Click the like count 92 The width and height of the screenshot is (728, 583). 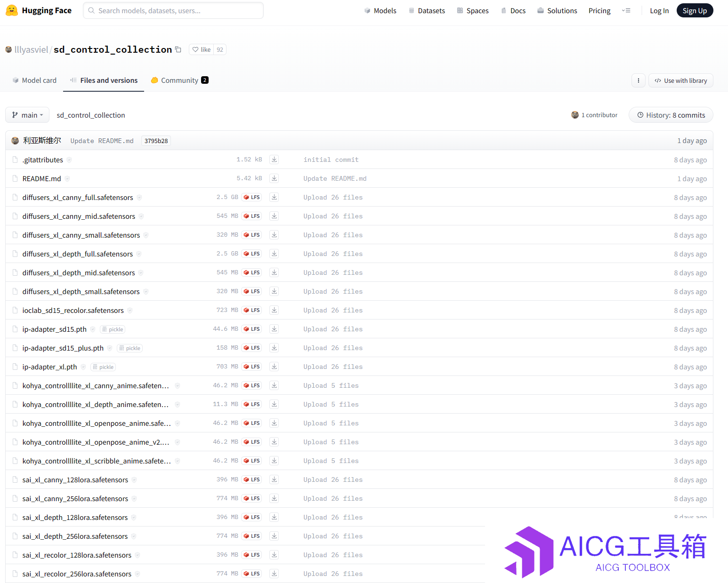[220, 49]
